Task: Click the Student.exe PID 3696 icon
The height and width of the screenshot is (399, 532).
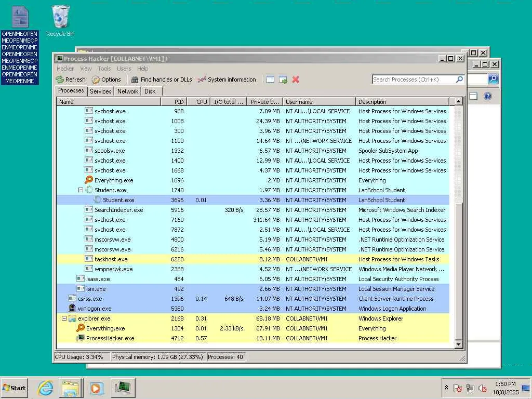Action: click(97, 200)
